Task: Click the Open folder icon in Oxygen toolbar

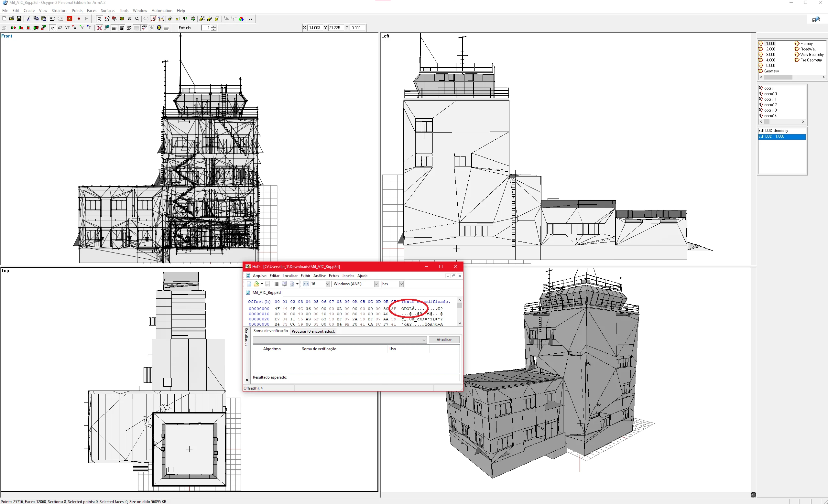Action: 12,19
